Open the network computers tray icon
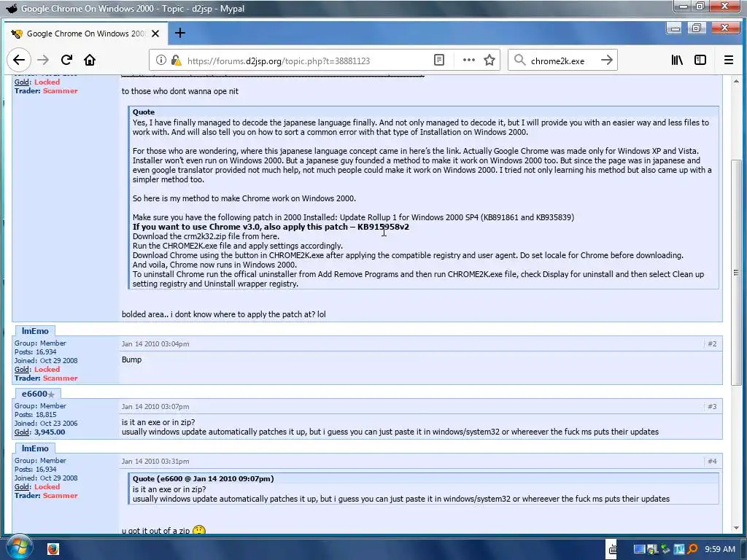The image size is (747, 560). (x=652, y=550)
